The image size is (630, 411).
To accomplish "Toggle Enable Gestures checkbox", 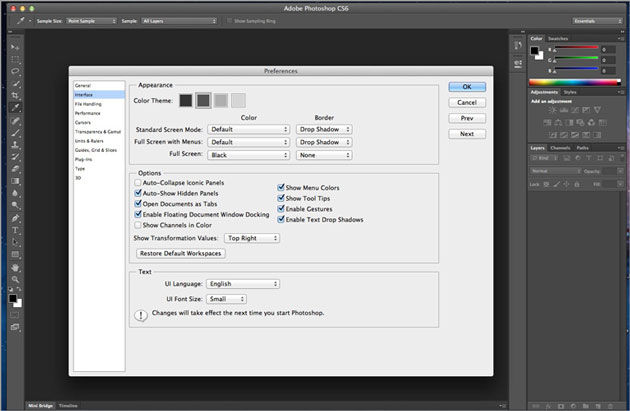I will [281, 209].
